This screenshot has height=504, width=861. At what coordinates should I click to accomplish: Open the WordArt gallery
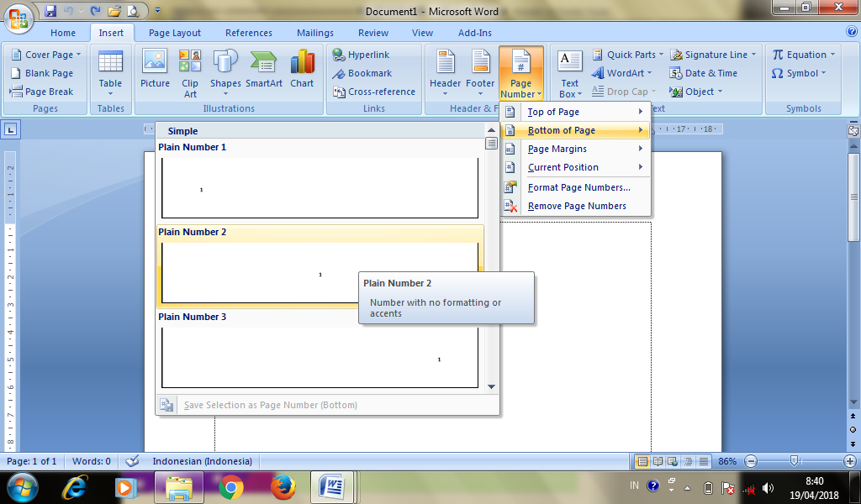pos(621,73)
